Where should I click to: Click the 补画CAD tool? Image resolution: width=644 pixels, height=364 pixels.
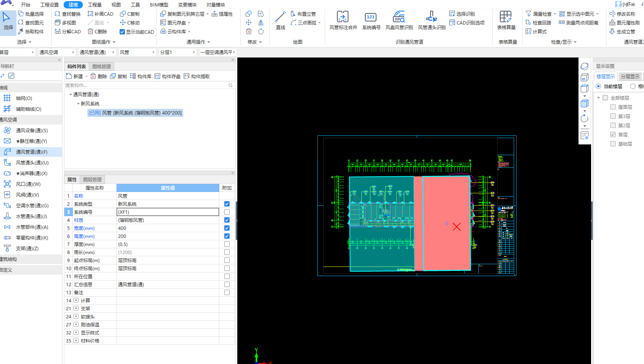(x=100, y=14)
